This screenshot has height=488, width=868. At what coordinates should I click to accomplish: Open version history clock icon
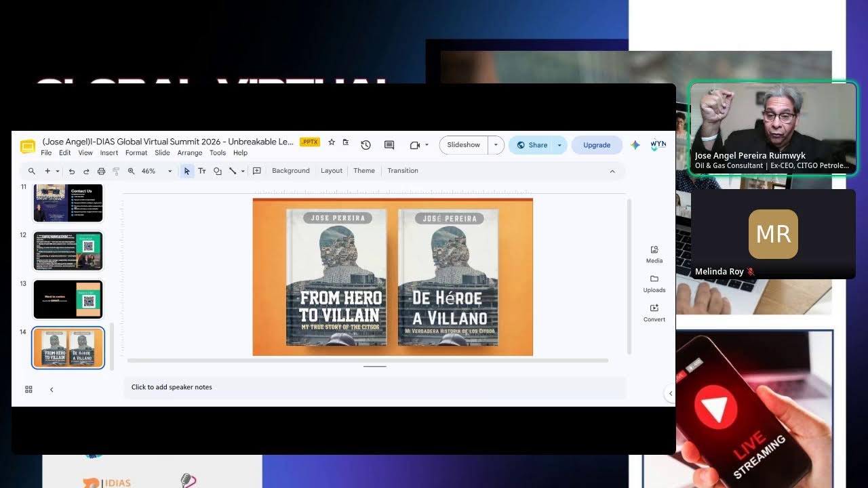[366, 145]
